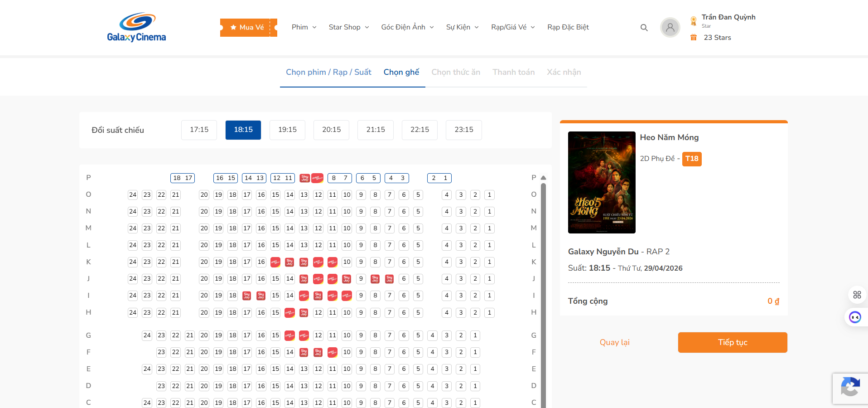868x408 pixels.
Task: Click the sold seat beside seat 16 in row K
Action: pos(275,262)
